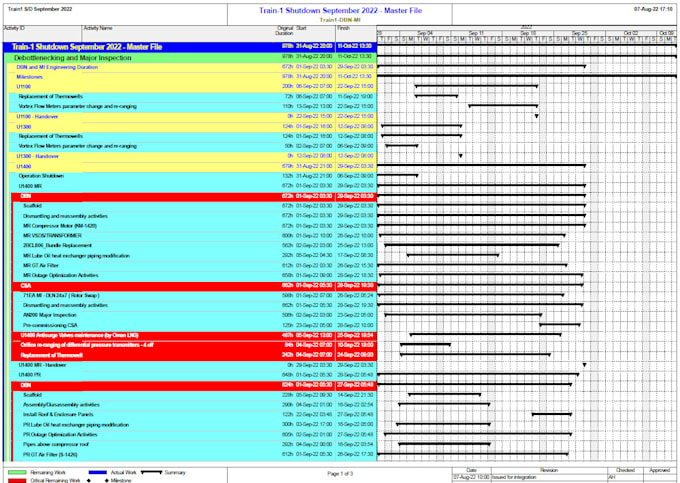
Task: Click the Activity ID column header
Action: [14, 28]
